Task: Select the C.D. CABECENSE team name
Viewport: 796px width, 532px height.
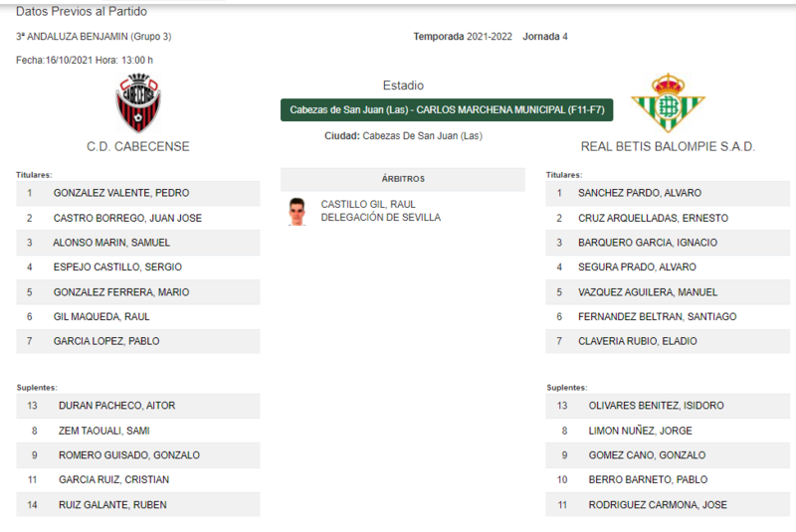Action: point(138,146)
